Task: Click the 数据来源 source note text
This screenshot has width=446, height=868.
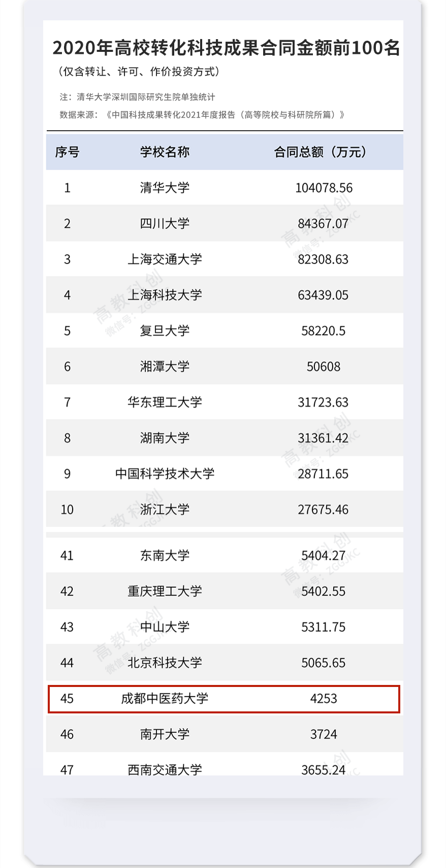Action: point(202,115)
